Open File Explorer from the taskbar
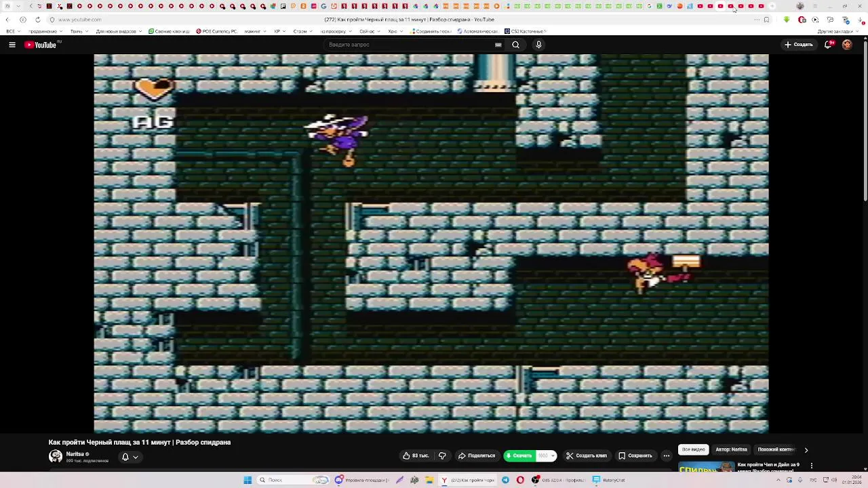 (x=429, y=480)
